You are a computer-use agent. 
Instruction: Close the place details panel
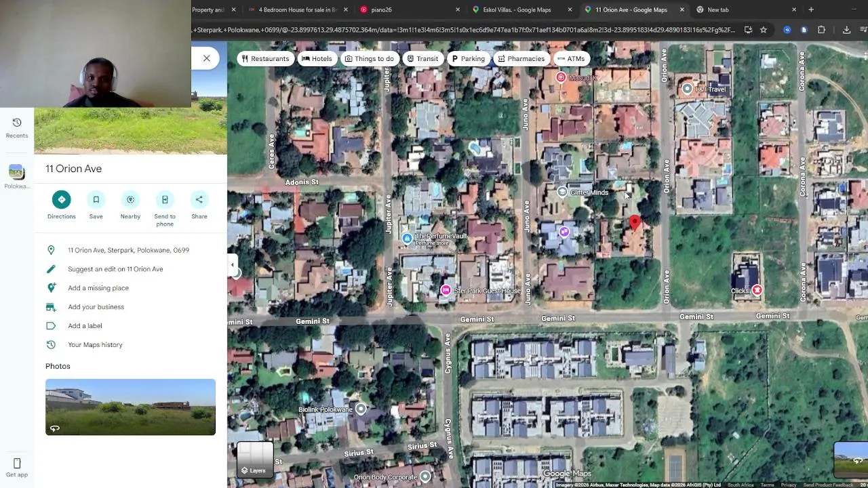coord(207,58)
